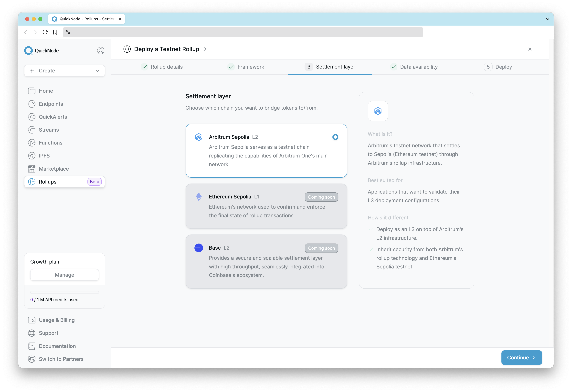Reload the page

pos(45,32)
